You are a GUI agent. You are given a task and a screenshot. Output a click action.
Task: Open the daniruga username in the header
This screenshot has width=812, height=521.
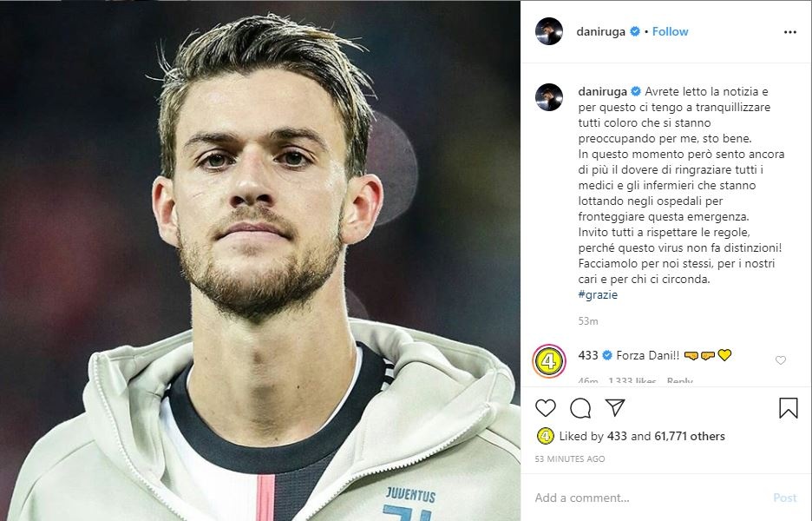pyautogui.click(x=601, y=32)
